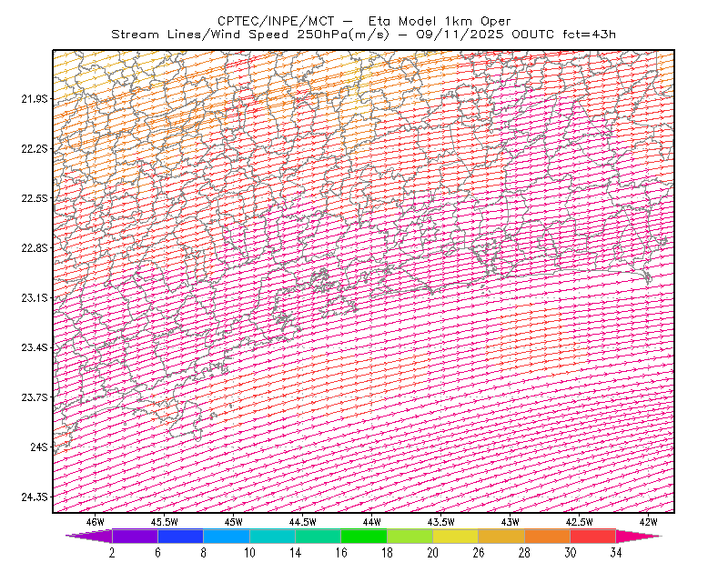728x562 pixels.
Task: Select the orange swatch between 28 and 30
Action: (x=548, y=536)
